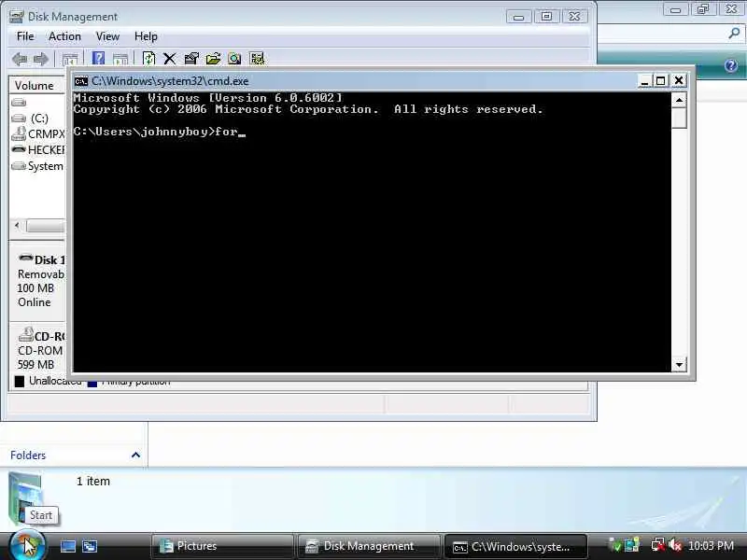Click the 10:03 PM clock
The image size is (747, 560).
[x=711, y=545]
